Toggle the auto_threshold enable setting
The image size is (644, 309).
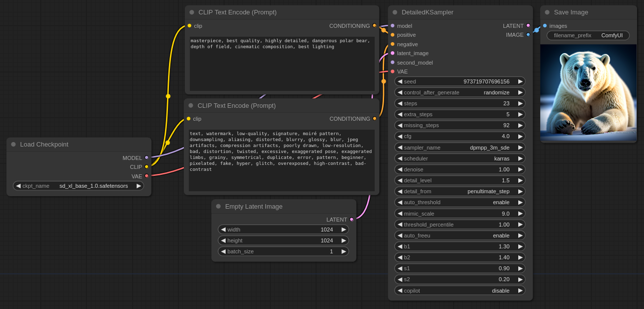[x=460, y=202]
